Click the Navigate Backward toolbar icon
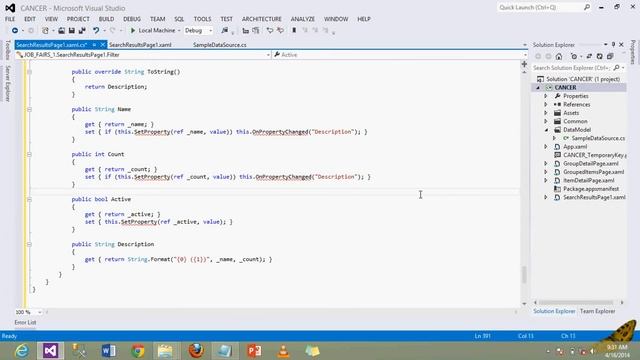The height and width of the screenshot is (360, 640). 15,31
